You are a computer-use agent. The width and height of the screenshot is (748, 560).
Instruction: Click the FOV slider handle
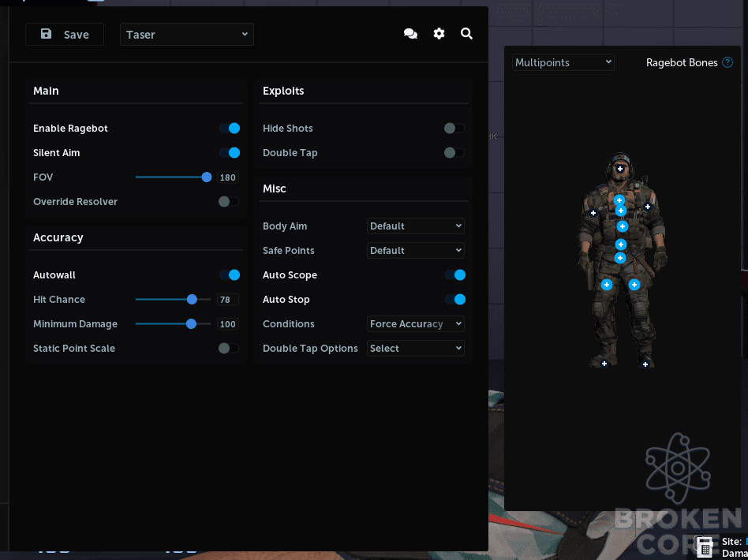click(207, 177)
